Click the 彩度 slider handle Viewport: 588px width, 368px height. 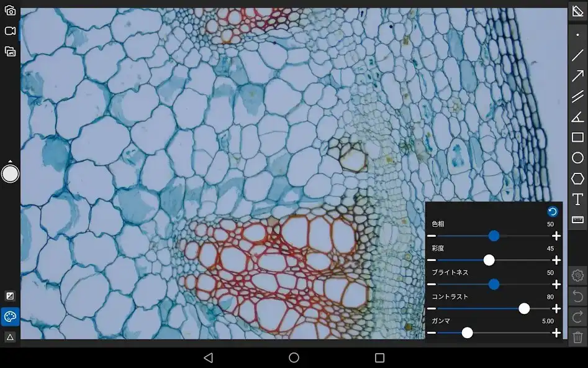(489, 260)
